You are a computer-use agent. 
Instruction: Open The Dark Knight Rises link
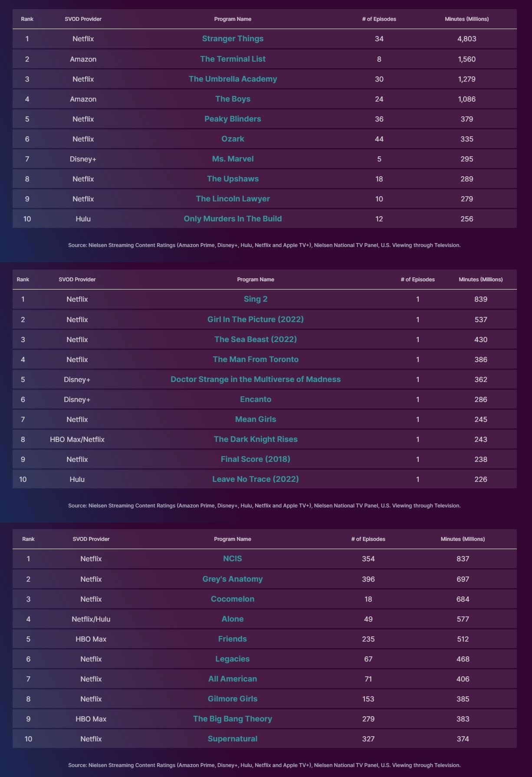pyautogui.click(x=255, y=439)
